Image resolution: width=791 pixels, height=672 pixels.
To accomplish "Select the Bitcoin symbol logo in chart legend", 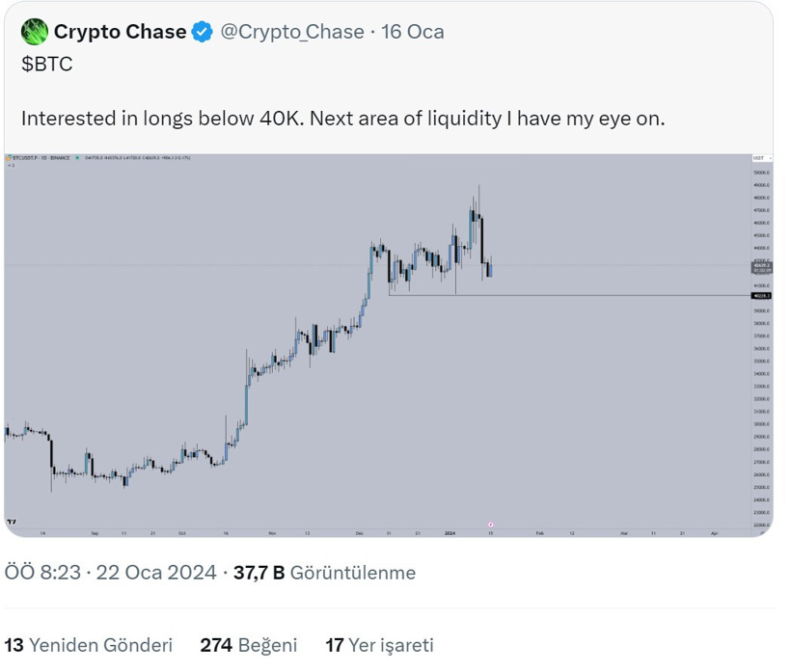I will (x=9, y=157).
